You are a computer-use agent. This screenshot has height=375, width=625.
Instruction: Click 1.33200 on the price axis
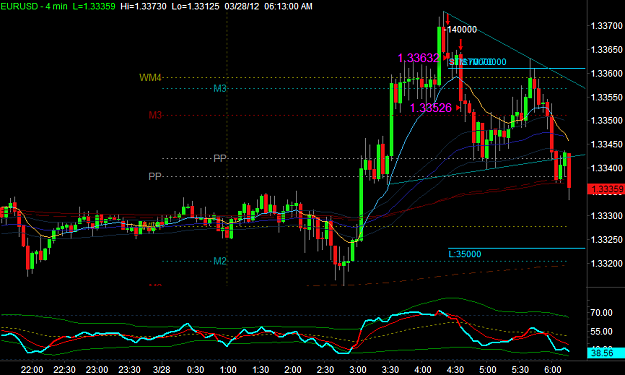tap(606, 263)
